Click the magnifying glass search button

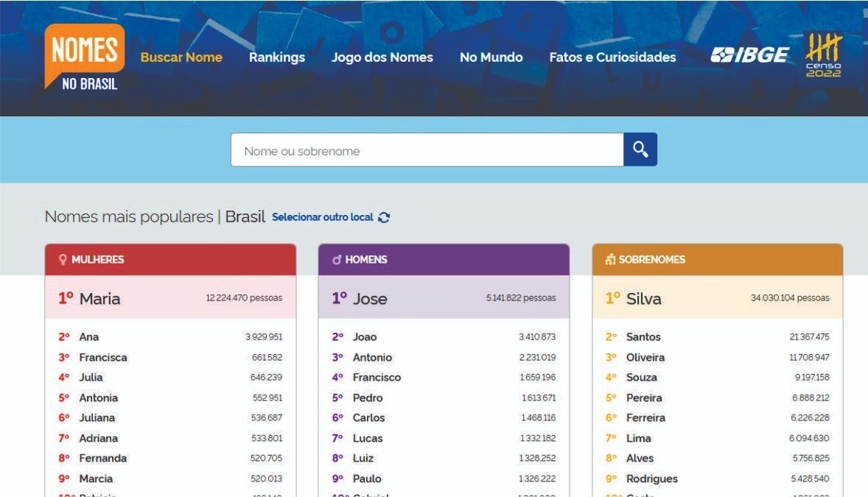pos(640,149)
